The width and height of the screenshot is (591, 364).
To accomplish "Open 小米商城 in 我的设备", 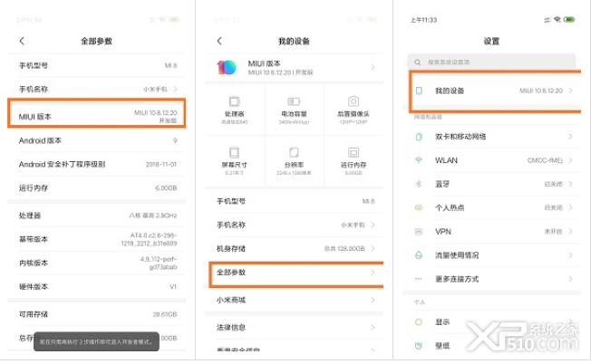I will 294,300.
